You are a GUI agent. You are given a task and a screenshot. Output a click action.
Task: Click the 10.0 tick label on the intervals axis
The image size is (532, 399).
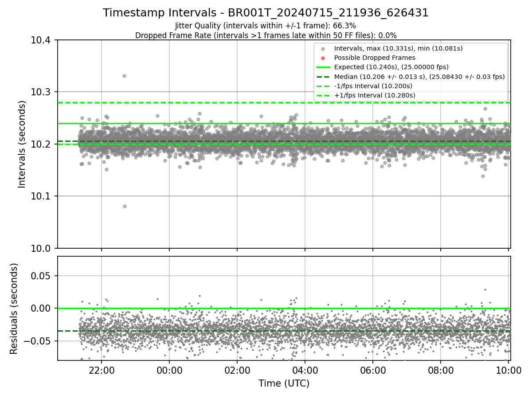42,248
